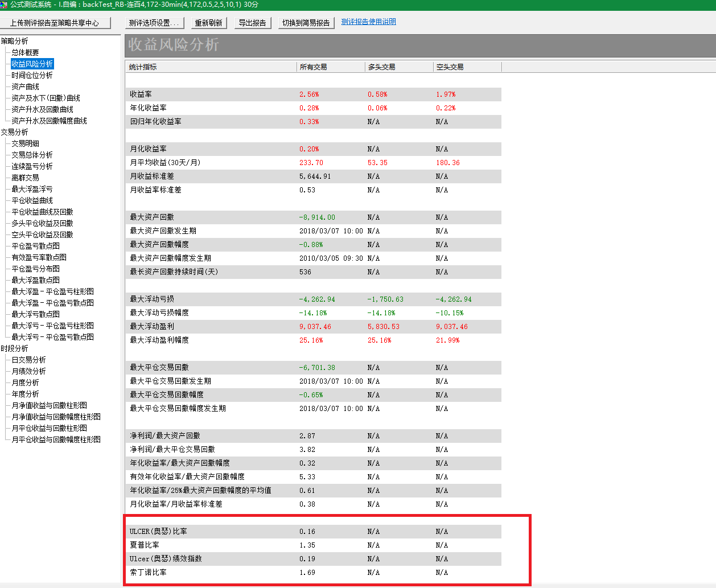Viewport: 716px width, 588px height.
Task: Select 交易分析 tree group
Action: coord(14,132)
